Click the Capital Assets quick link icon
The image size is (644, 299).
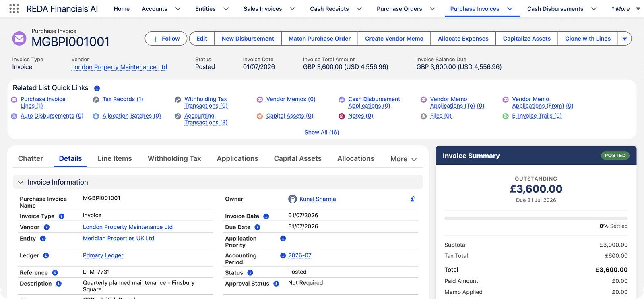[x=260, y=116]
